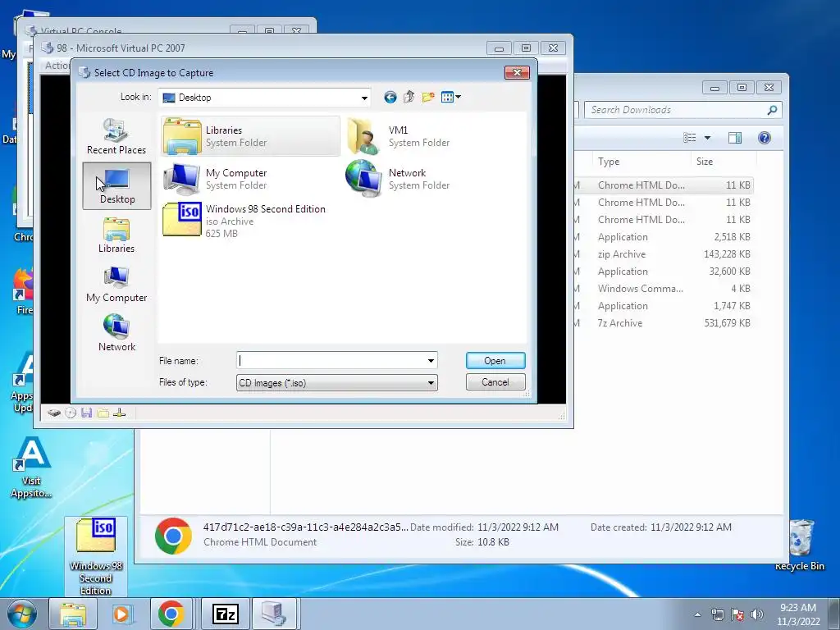The image size is (840, 630).
Task: Click shared folder icon in Virtual PC status bar
Action: pos(103,413)
